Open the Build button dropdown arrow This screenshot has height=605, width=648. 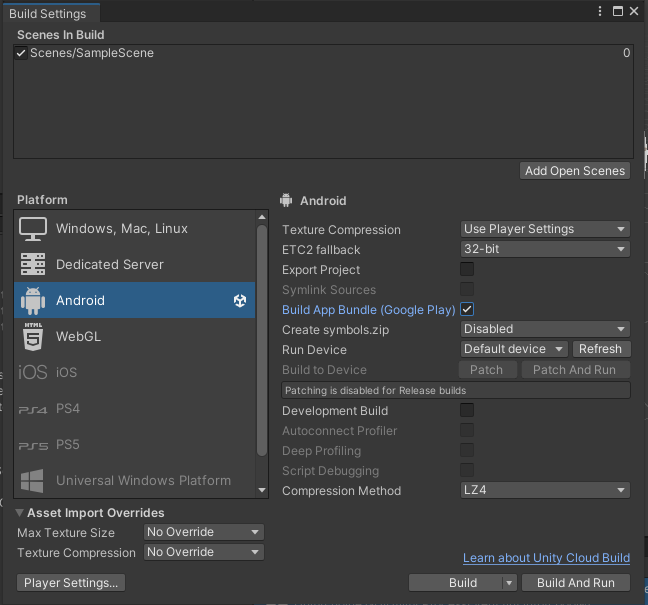pyautogui.click(x=509, y=583)
